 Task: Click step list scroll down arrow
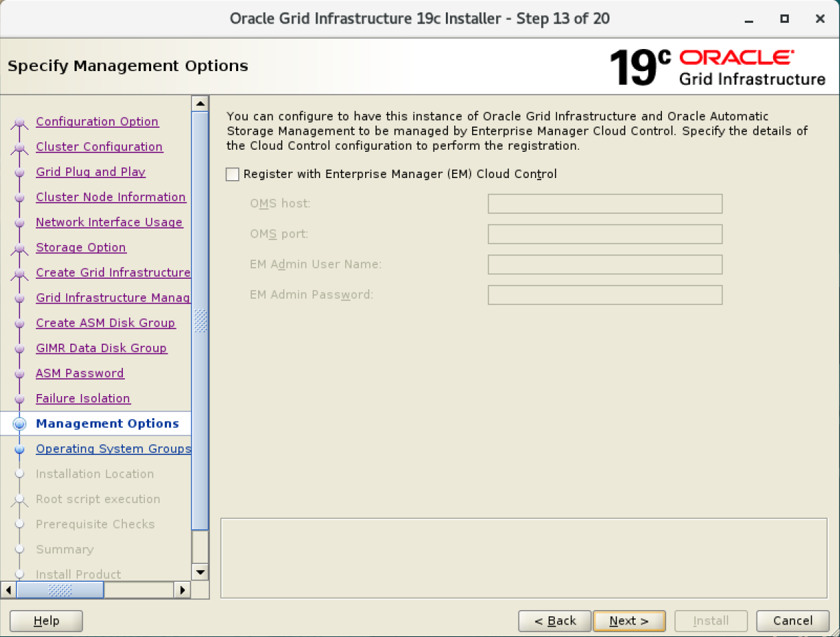tap(200, 571)
